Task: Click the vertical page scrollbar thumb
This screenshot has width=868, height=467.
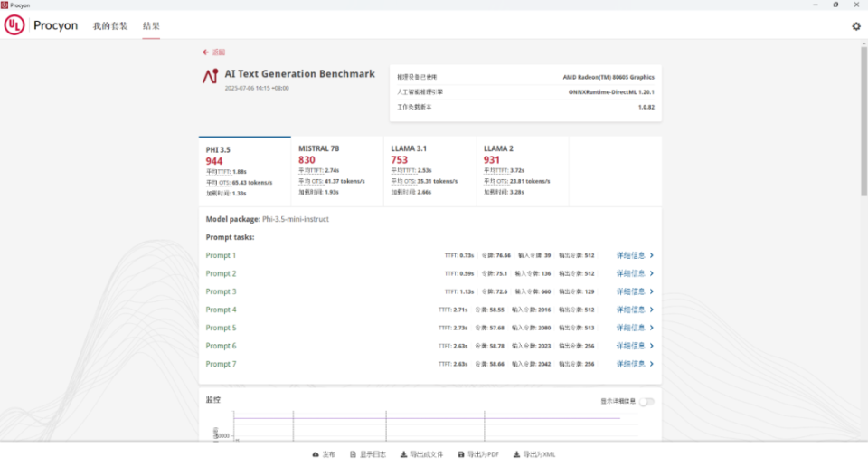Action: pyautogui.click(x=863, y=121)
